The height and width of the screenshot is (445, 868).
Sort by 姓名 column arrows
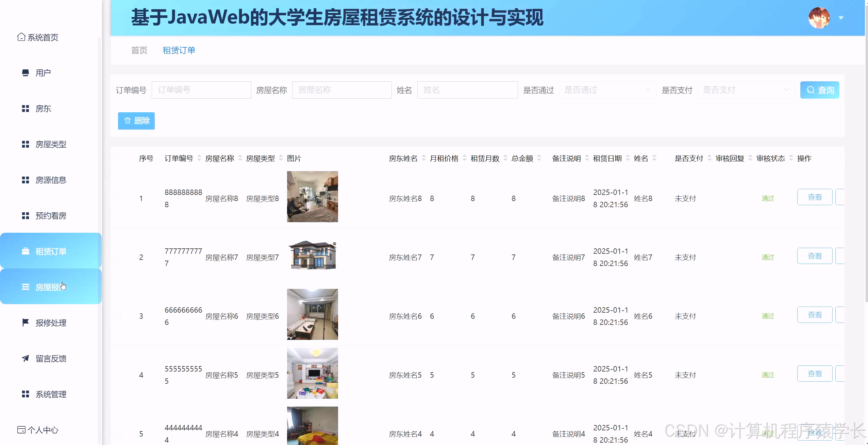(x=654, y=158)
